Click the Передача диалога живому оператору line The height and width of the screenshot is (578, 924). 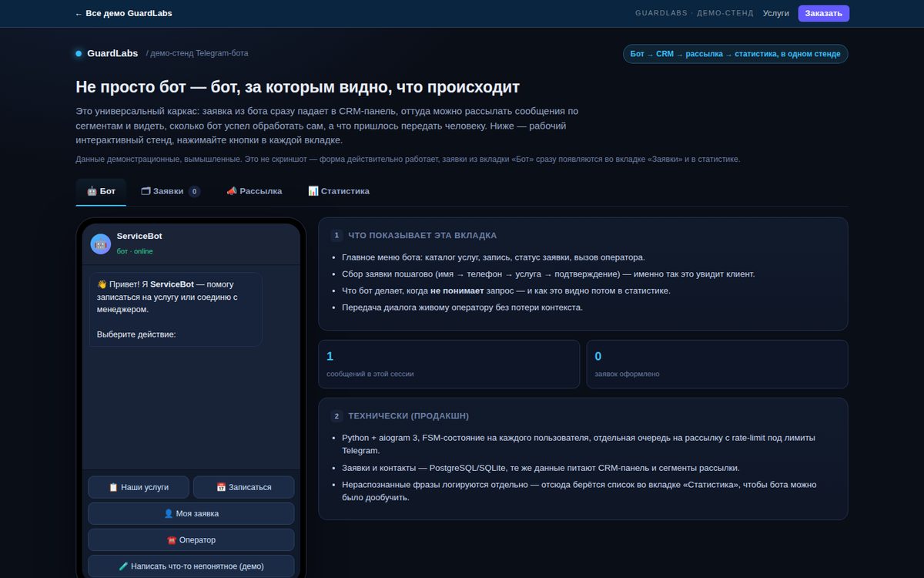[x=462, y=307]
